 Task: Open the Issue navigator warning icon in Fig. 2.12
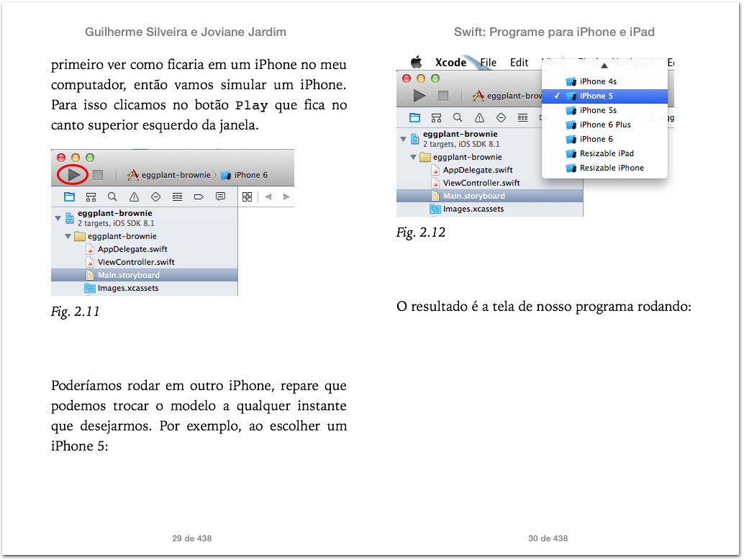(x=480, y=118)
